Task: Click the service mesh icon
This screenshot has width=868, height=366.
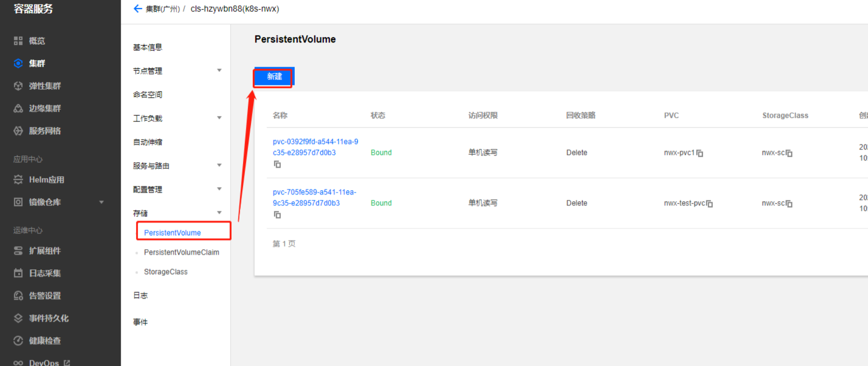Action: (x=18, y=131)
